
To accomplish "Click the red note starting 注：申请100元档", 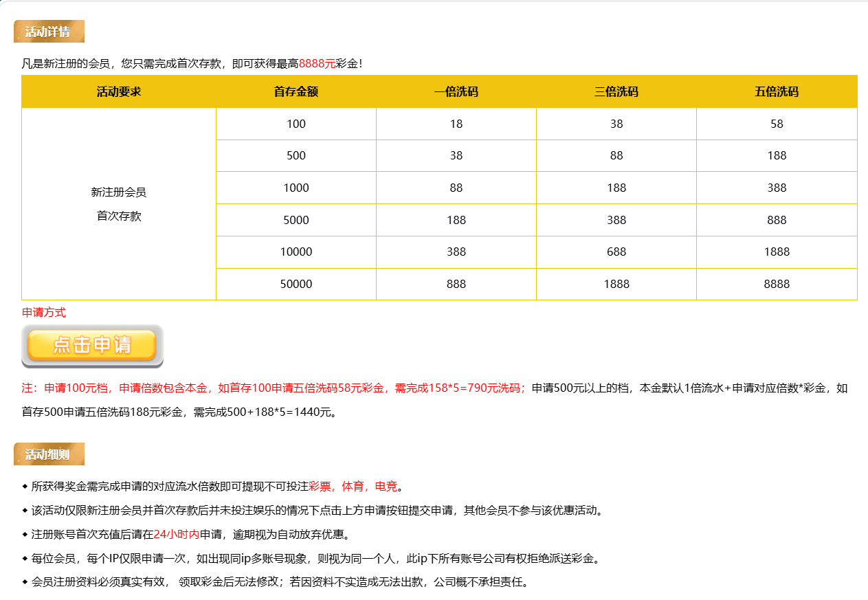I will point(274,388).
